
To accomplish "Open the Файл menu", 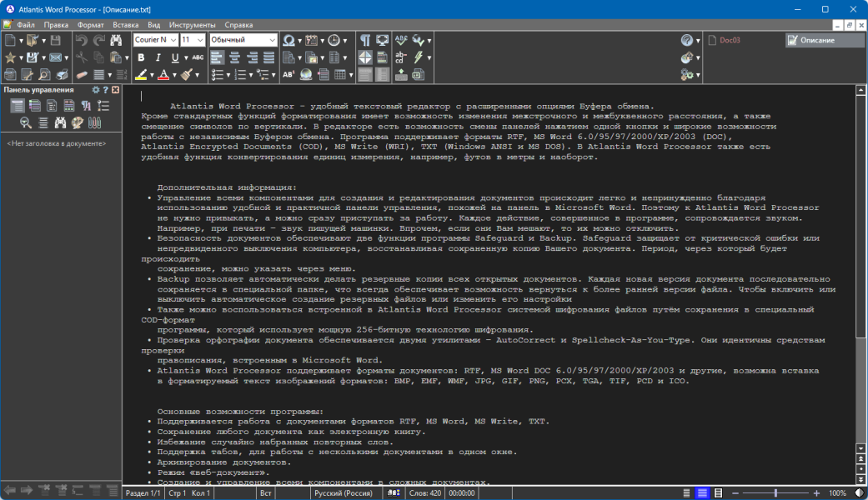I will click(26, 25).
